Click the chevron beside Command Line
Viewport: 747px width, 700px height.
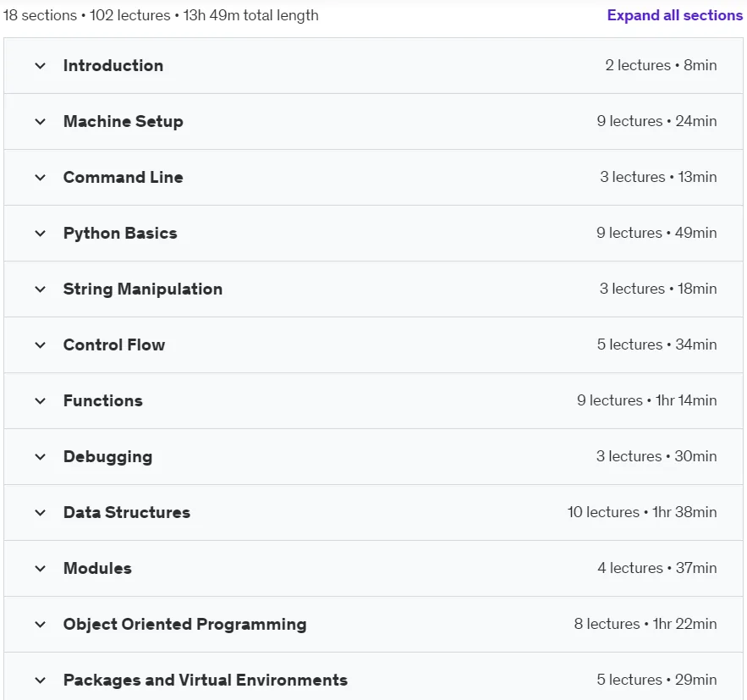[x=41, y=177]
